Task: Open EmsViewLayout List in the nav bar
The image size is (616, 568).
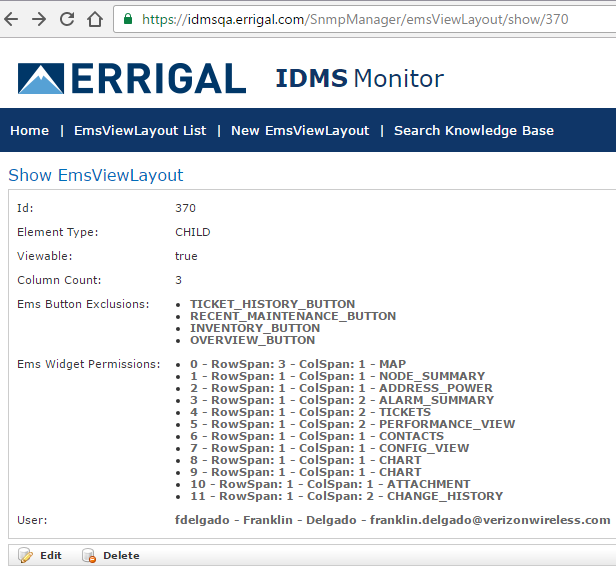Action: pyautogui.click(x=140, y=130)
